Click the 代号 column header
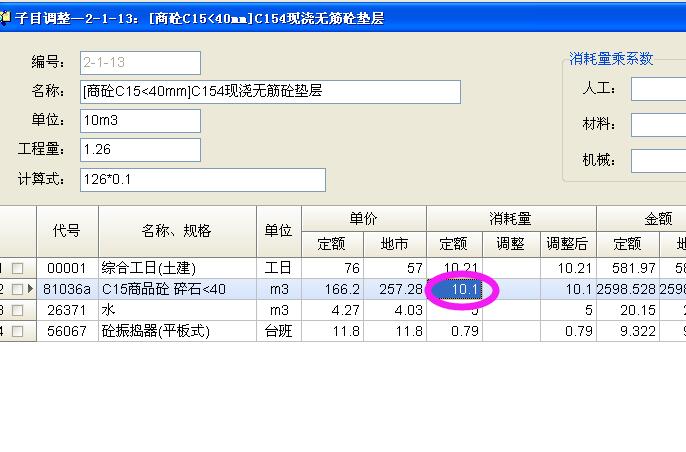The width and height of the screenshot is (686, 452). click(67, 231)
